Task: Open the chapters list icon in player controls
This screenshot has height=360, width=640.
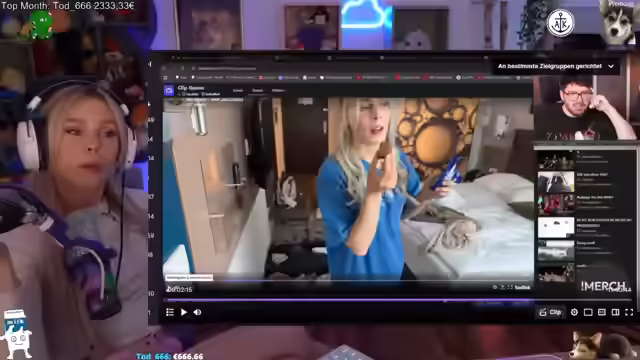Action: 170,312
